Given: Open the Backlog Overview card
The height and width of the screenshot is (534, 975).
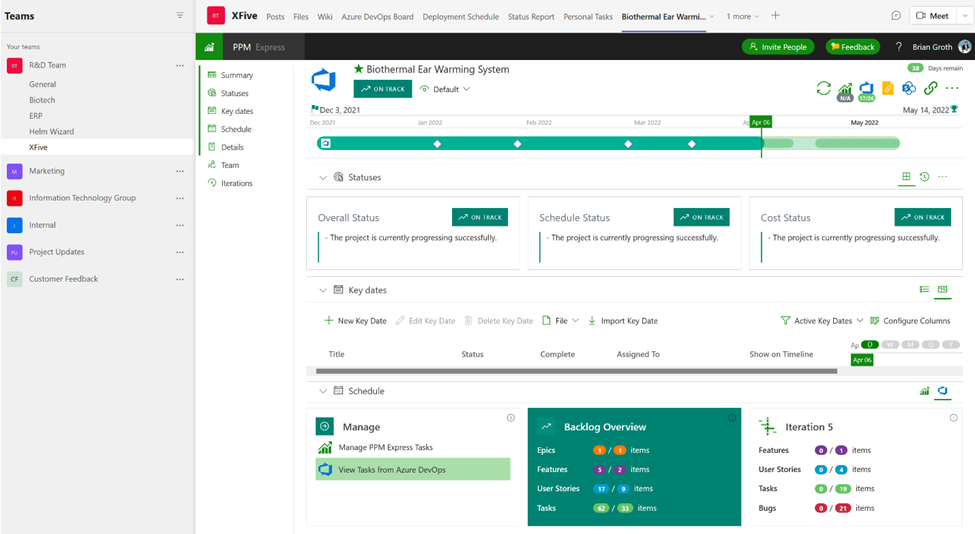Looking at the screenshot, I should pos(634,467).
